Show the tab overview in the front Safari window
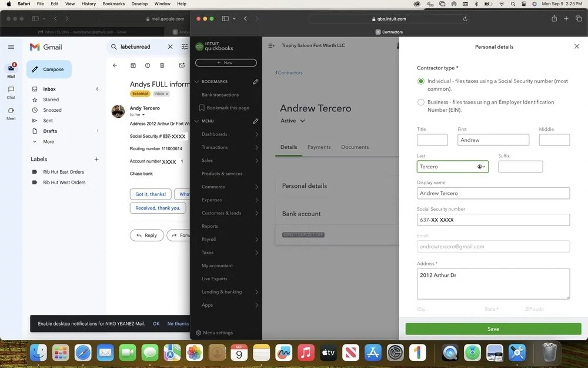The width and height of the screenshot is (588, 368). [579, 18]
